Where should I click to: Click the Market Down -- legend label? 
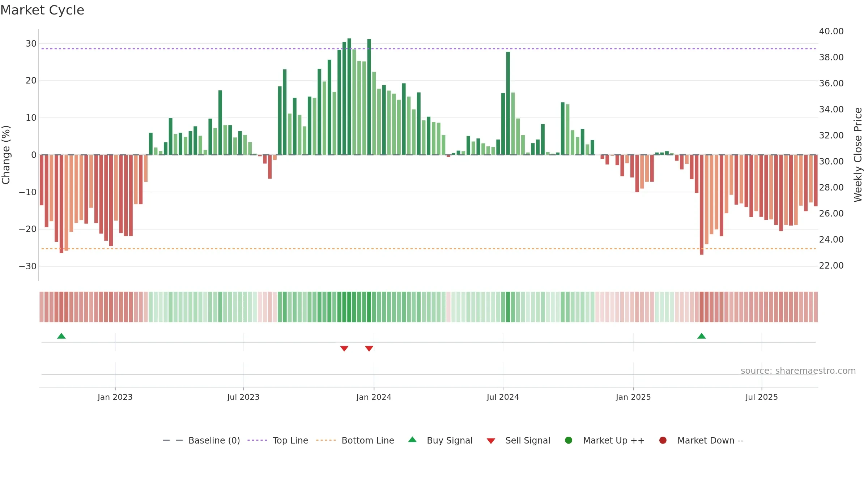point(710,441)
